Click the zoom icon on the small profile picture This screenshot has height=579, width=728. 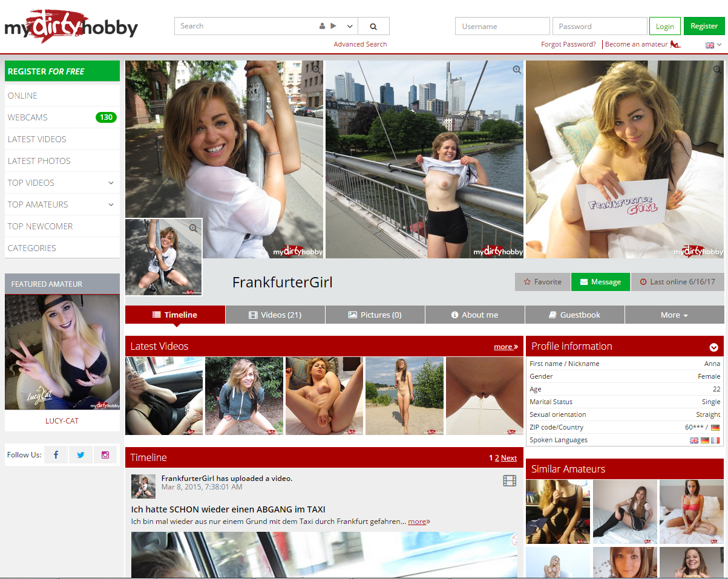click(193, 228)
